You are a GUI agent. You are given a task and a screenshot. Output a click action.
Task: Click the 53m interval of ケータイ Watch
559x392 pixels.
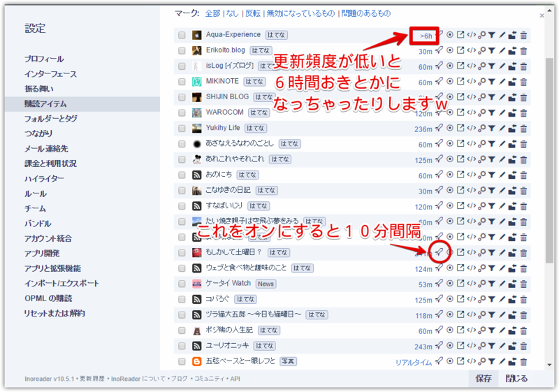coord(425,284)
